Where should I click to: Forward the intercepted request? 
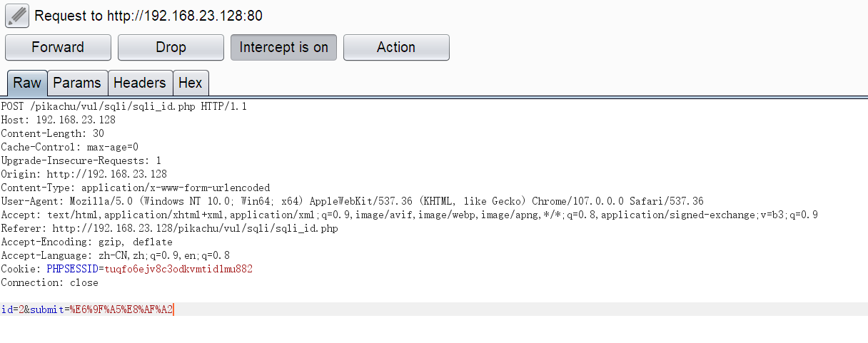click(x=58, y=48)
